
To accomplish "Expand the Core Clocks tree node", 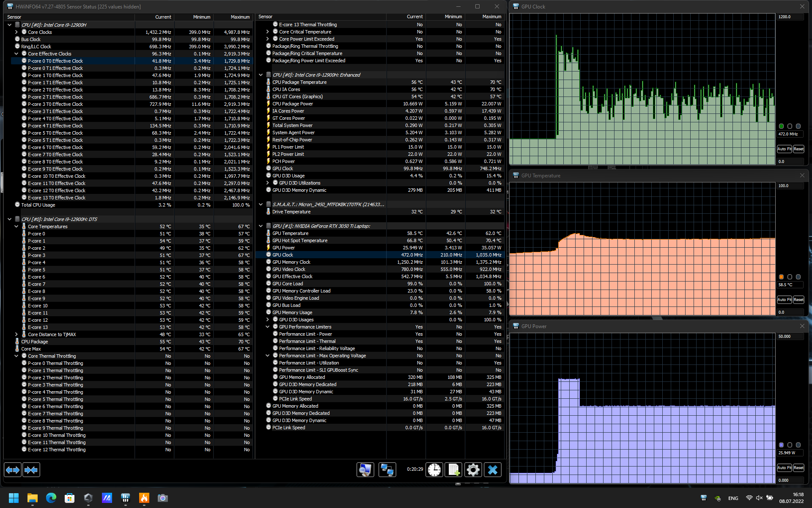I will pos(16,32).
